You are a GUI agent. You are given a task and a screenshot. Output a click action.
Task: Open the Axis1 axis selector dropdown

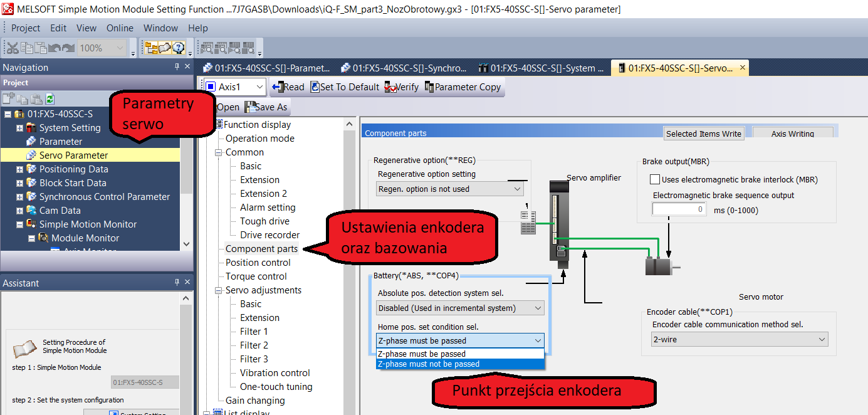pos(259,87)
